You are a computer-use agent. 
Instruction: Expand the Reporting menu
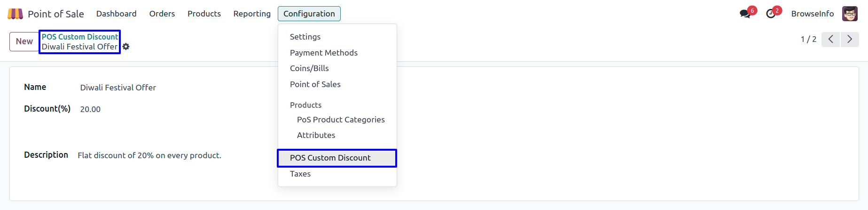[x=252, y=14]
